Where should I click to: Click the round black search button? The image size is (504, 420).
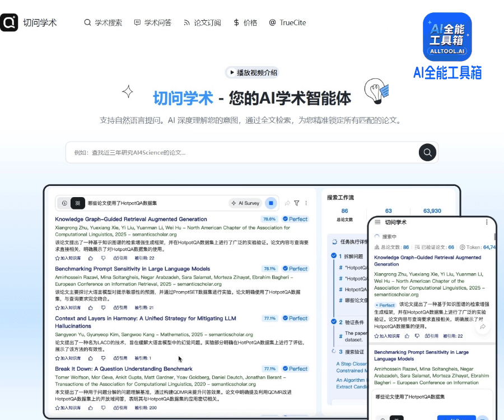(427, 152)
